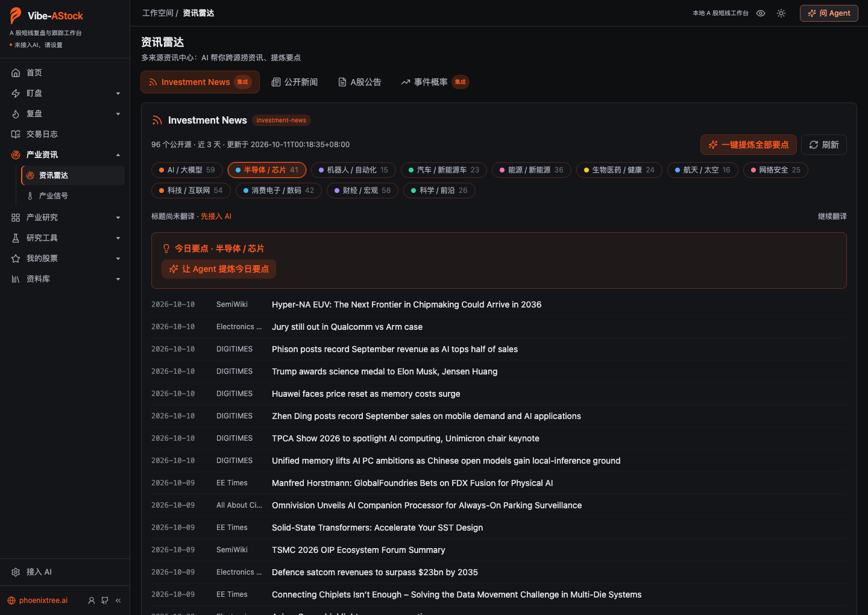868x615 pixels.
Task: Select 产业信号 thermometer item
Action: 73,196
